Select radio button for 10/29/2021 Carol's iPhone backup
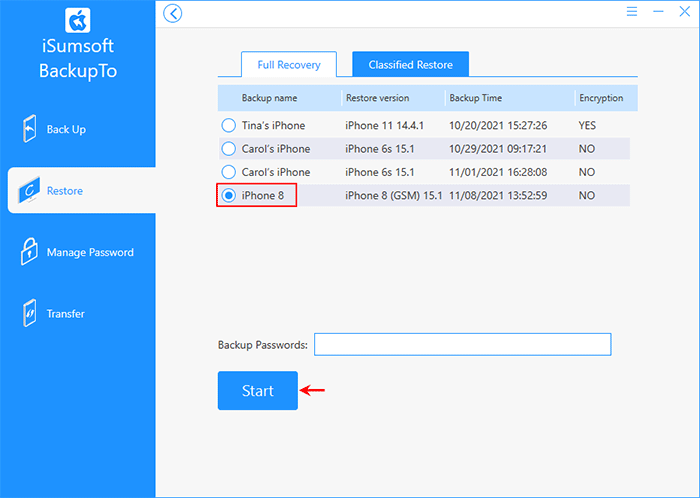The image size is (700, 498). [229, 149]
